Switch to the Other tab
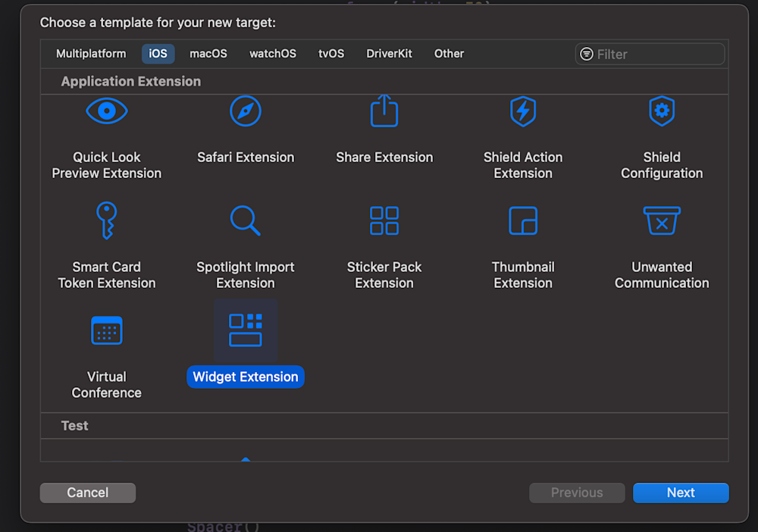The width and height of the screenshot is (758, 532). [x=449, y=54]
